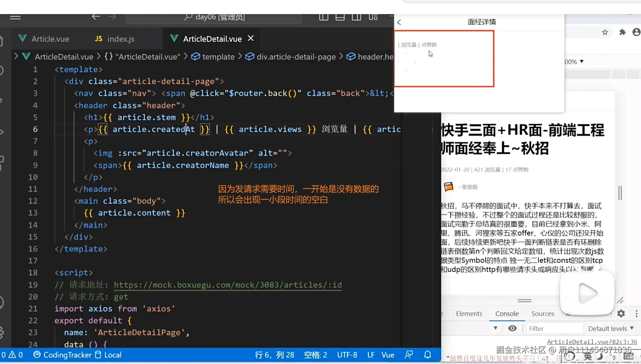Open the customize layout icon
Screen dimensions: 641x364
point(373,17)
